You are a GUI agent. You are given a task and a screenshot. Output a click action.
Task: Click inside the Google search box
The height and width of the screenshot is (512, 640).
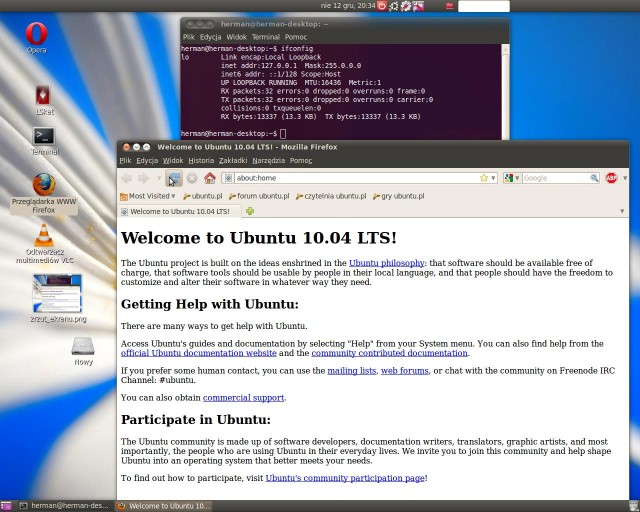pos(555,178)
